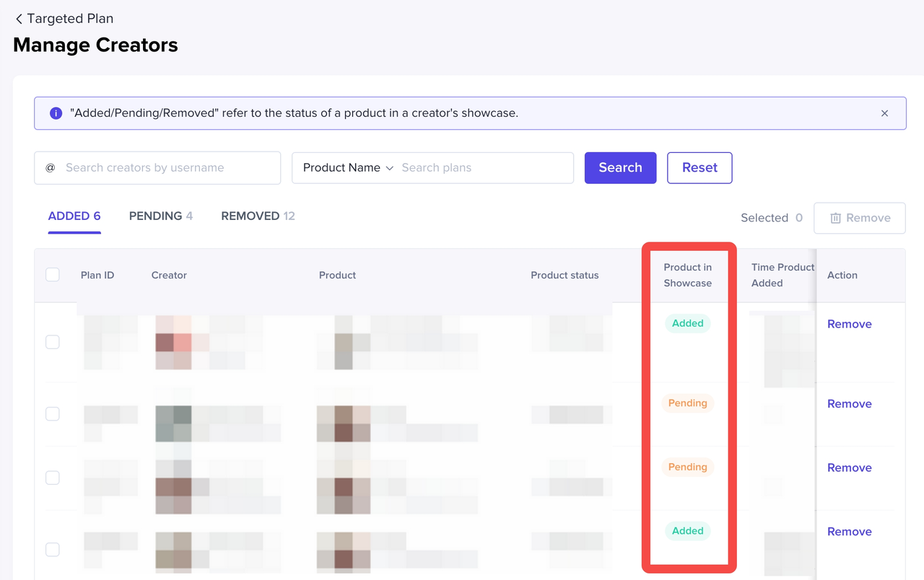Screen dimensions: 924x580
Task: Click Remove link in the fourth row
Action: 849,532
